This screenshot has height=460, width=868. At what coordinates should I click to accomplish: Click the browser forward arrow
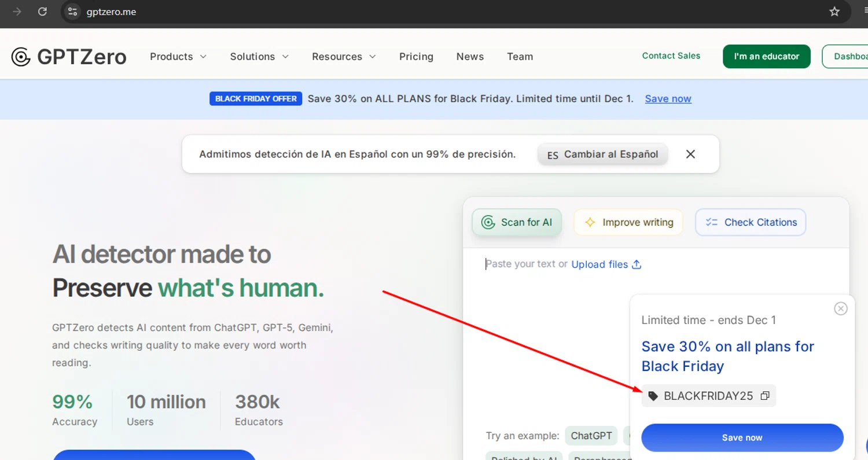point(17,12)
